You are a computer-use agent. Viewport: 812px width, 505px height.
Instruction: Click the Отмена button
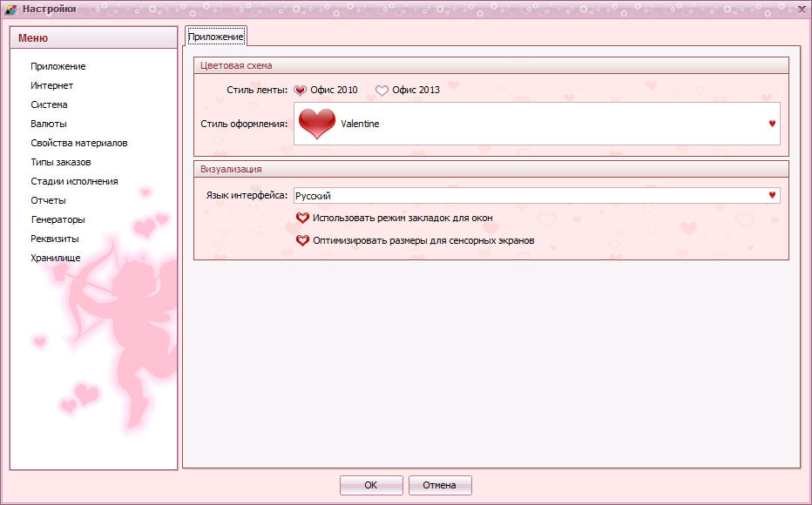[x=440, y=485]
